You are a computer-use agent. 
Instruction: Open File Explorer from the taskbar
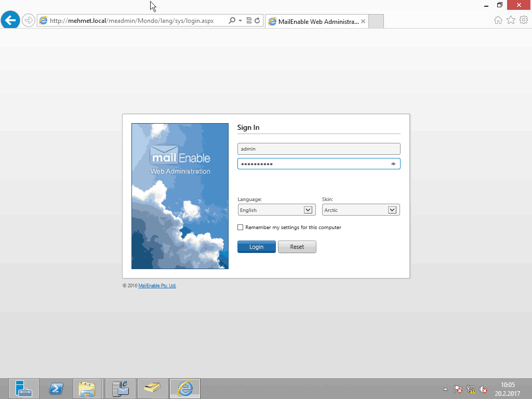pos(87,389)
